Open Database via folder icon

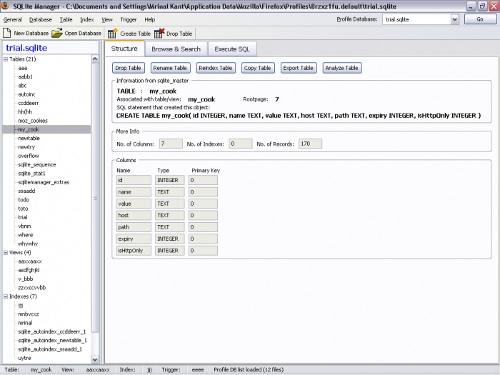tap(57, 33)
